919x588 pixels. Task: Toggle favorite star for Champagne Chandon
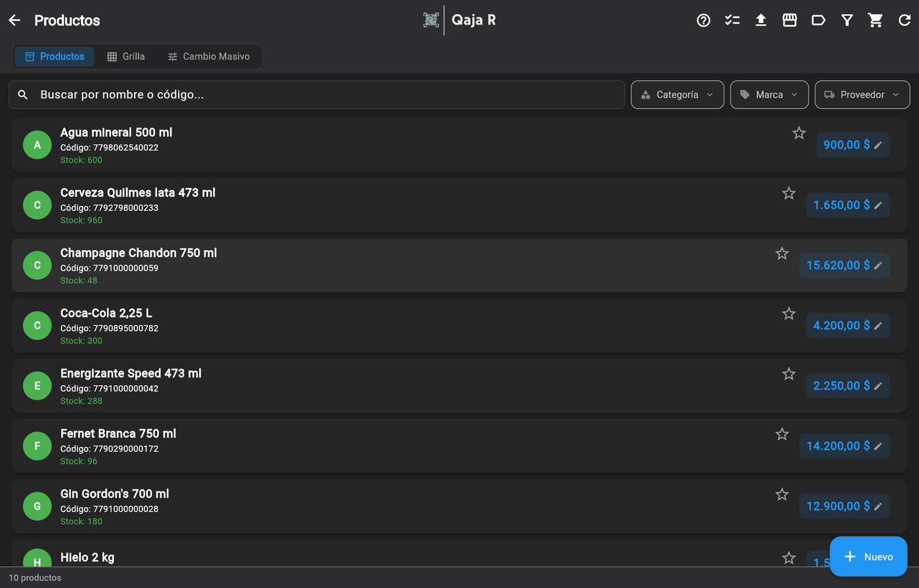pyautogui.click(x=782, y=253)
